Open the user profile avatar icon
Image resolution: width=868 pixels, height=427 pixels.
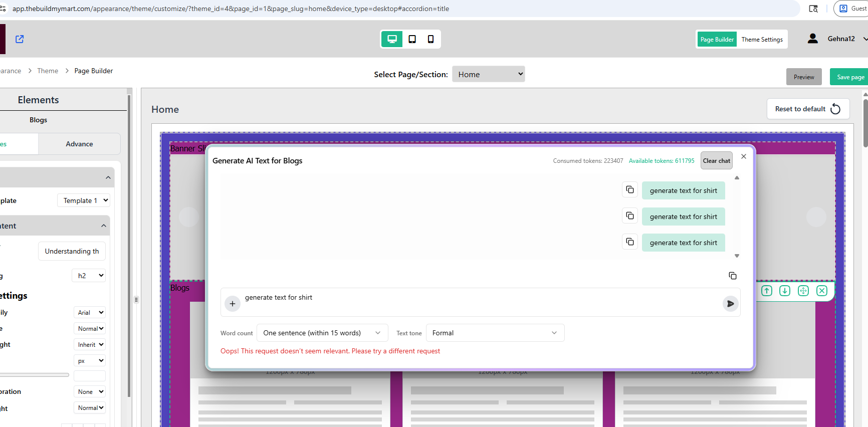click(x=813, y=39)
